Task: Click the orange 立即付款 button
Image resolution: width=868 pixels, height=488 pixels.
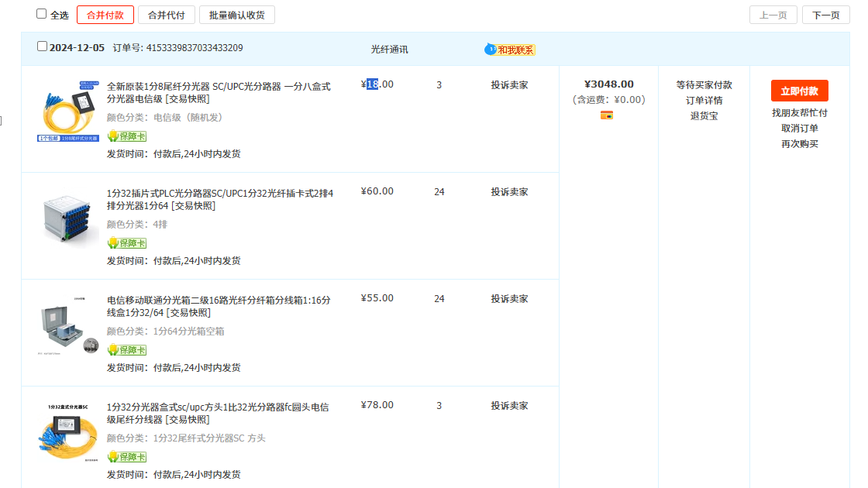Action: [799, 91]
